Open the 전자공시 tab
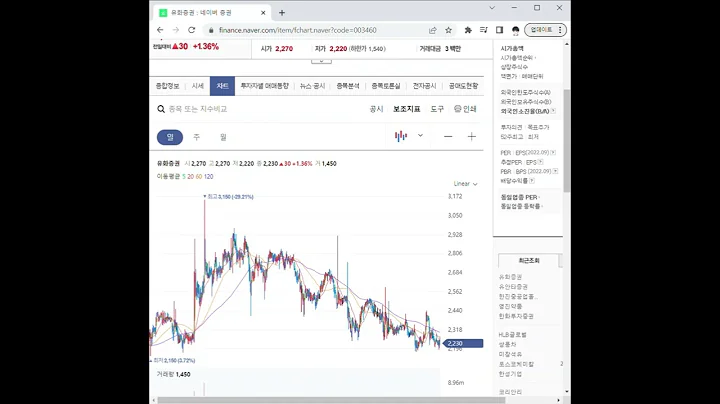Image resolution: width=720 pixels, height=404 pixels. 424,86
